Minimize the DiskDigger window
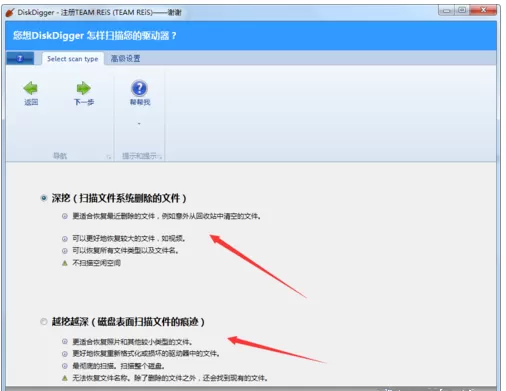This screenshot has height=391, width=506. click(446, 11)
